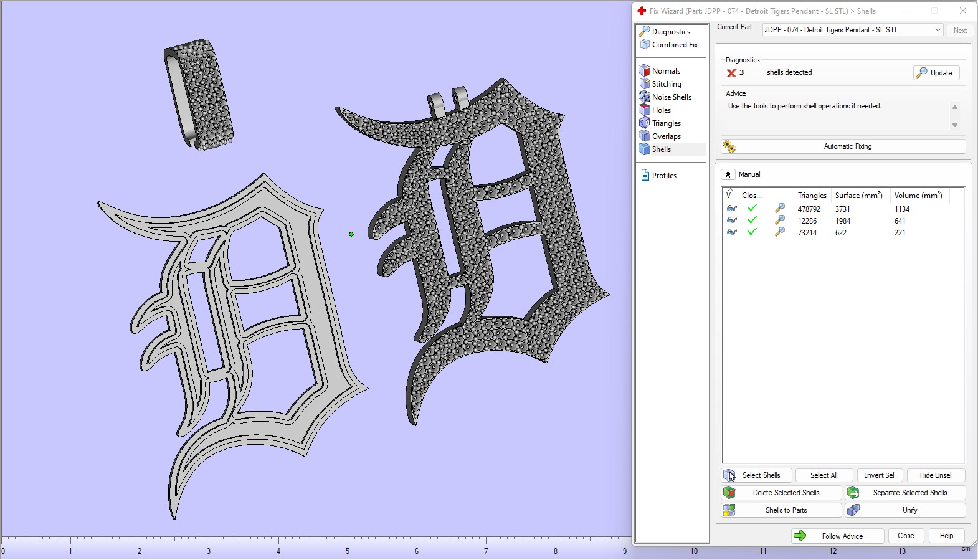This screenshot has height=560, width=978.
Task: Select the cell with volume value 641
Action: (x=900, y=221)
